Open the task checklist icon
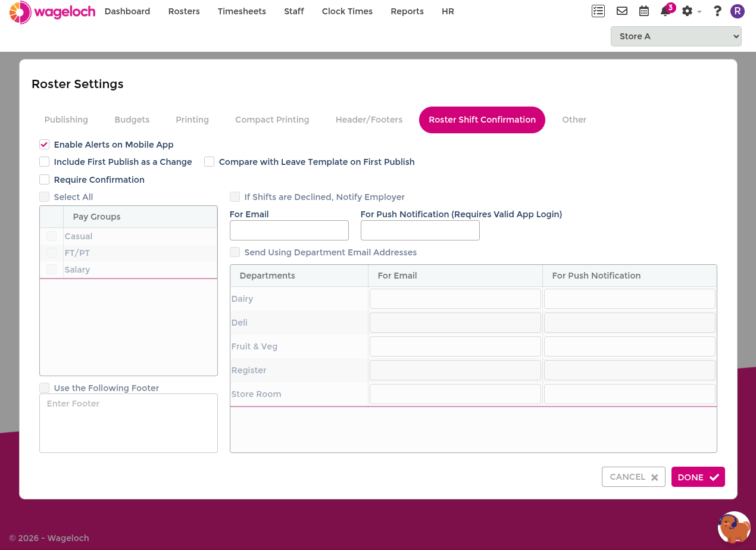Image resolution: width=756 pixels, height=550 pixels. click(x=598, y=11)
